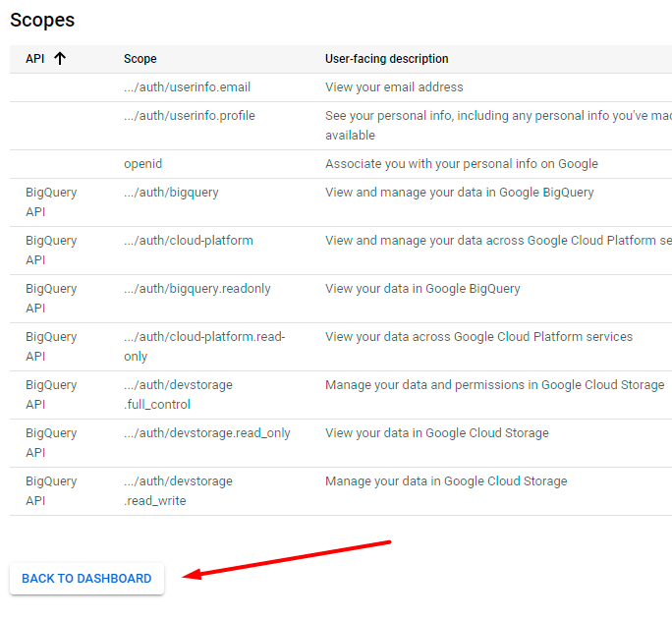Select the devstorage.full_control scope
Viewport: 672px width, 620px height.
[178, 394]
